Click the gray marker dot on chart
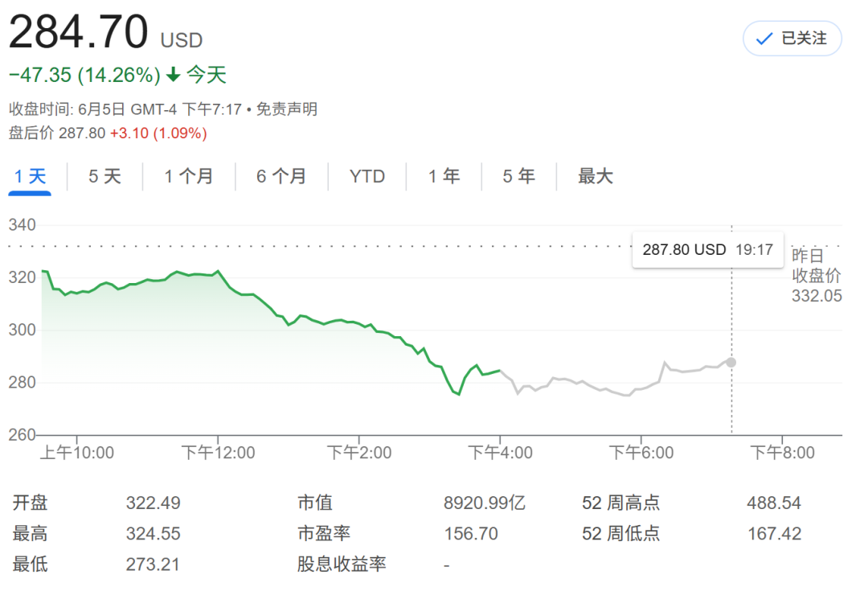This screenshot has width=868, height=591. coord(731,363)
